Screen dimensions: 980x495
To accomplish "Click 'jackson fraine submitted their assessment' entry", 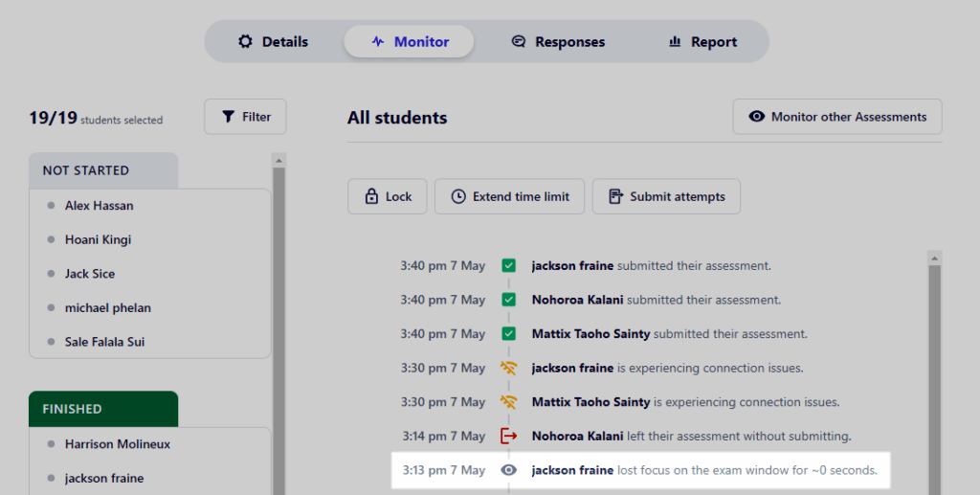I will point(651,265).
